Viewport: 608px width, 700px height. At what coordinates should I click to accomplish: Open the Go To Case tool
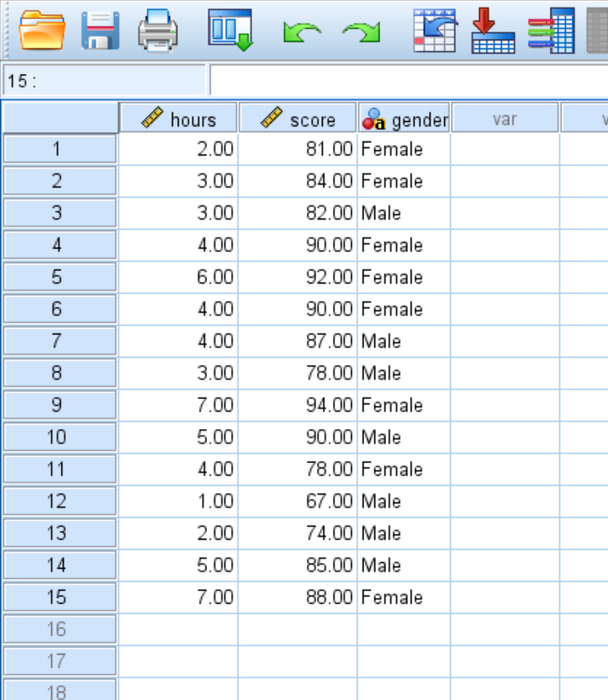(x=433, y=29)
